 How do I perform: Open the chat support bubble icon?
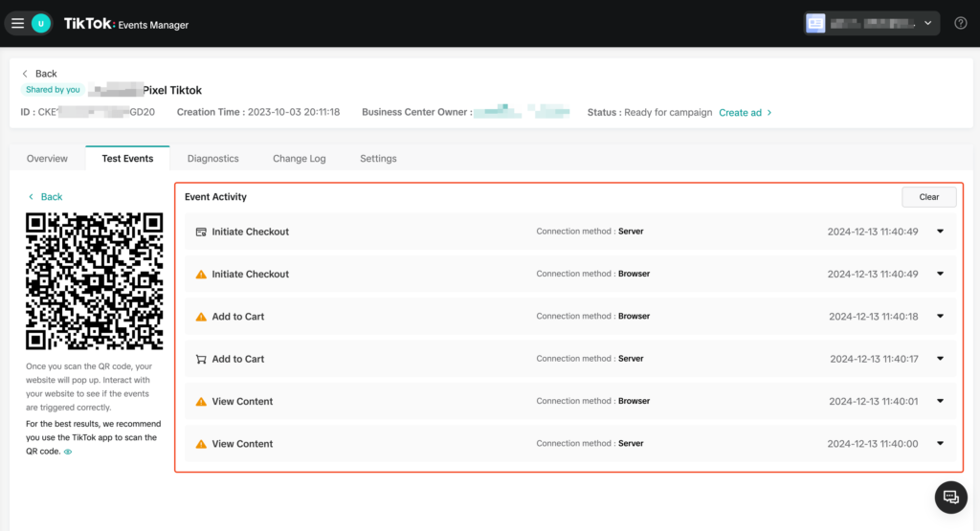point(950,498)
